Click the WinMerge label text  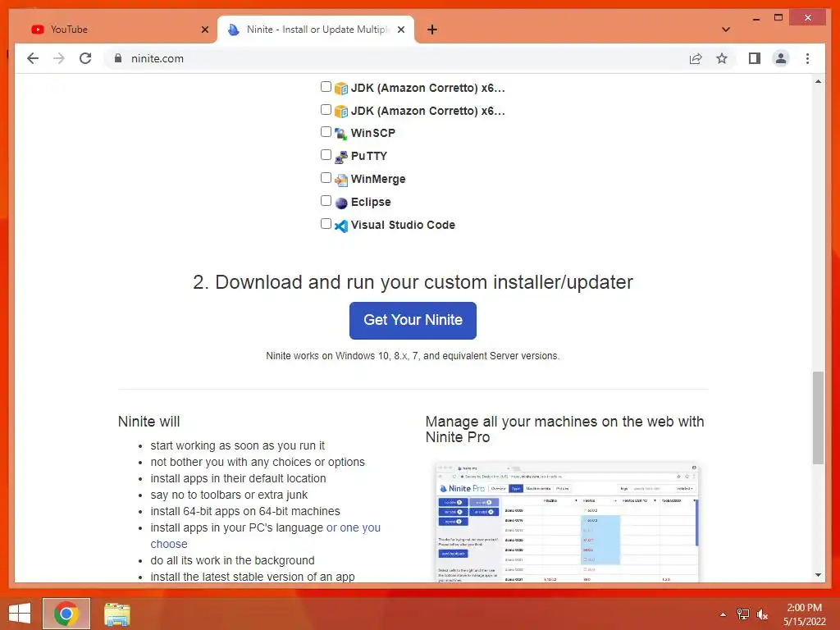[378, 179]
